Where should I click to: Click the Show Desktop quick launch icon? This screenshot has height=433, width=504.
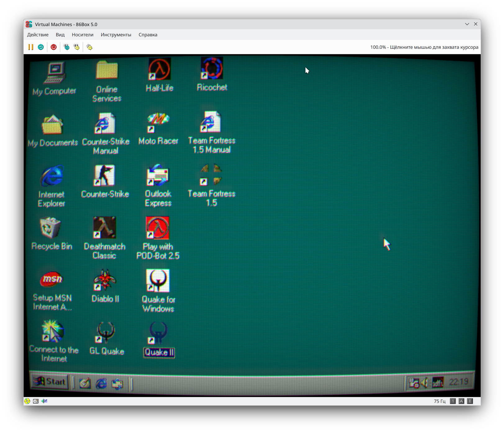(85, 384)
